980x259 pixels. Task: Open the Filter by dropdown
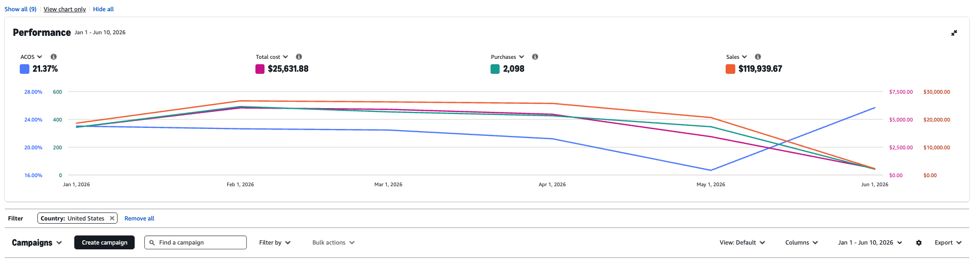275,243
